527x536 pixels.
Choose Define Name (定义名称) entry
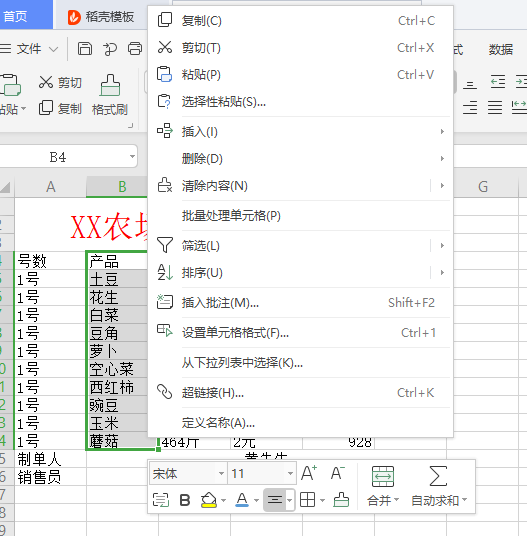(300, 423)
